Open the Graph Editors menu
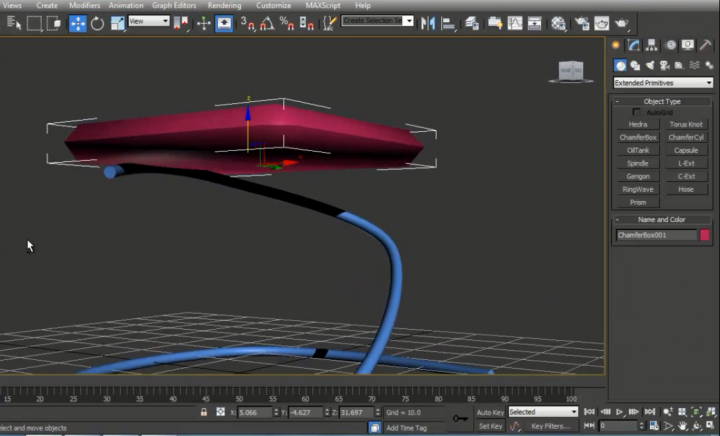The image size is (720, 436). pos(174,5)
